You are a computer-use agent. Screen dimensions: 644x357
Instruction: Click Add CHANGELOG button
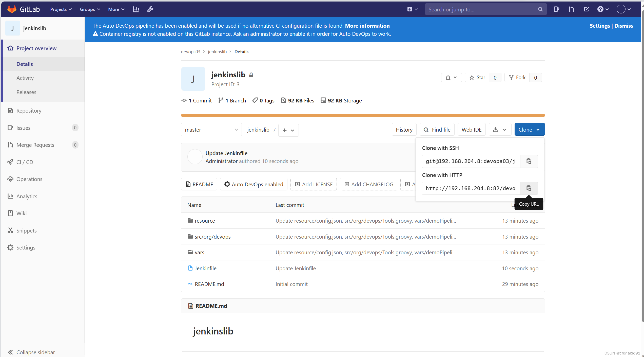coord(368,184)
